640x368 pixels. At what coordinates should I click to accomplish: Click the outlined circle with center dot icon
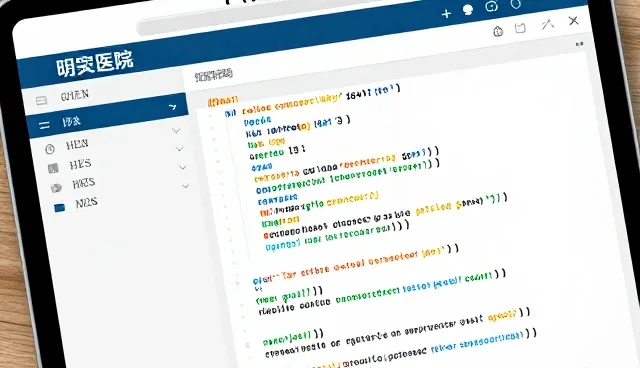[491, 7]
